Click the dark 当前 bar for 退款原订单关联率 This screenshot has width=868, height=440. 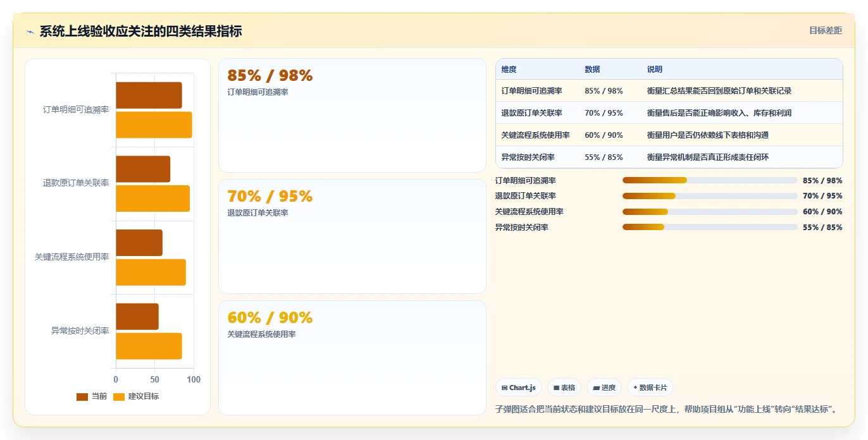pyautogui.click(x=143, y=169)
